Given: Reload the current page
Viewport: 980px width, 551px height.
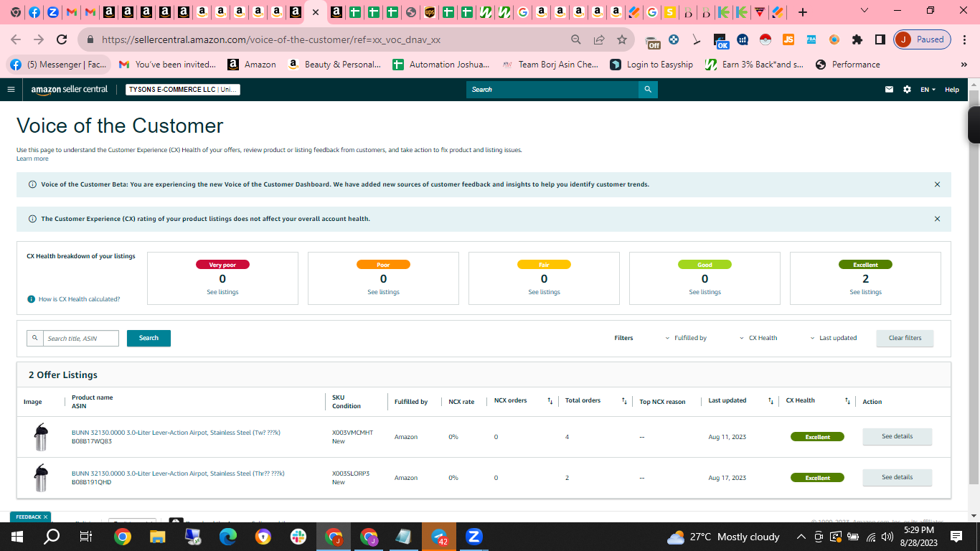Looking at the screenshot, I should 62,39.
